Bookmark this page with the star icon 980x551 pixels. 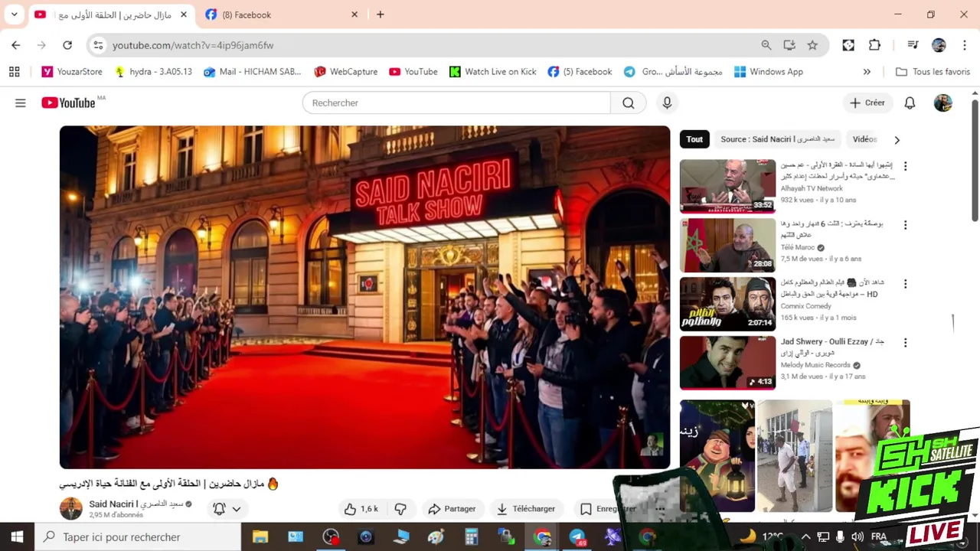pos(812,45)
